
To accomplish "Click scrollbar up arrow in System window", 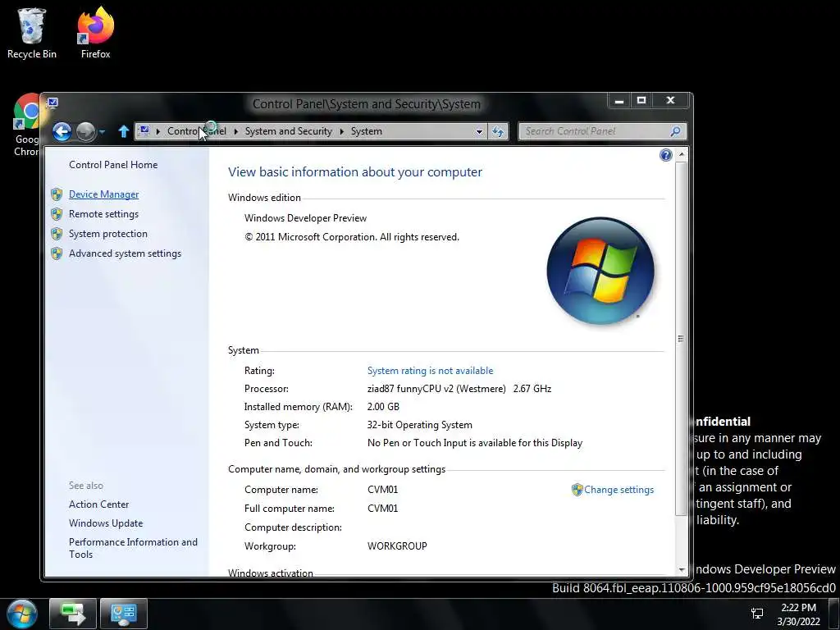I will click(681, 154).
